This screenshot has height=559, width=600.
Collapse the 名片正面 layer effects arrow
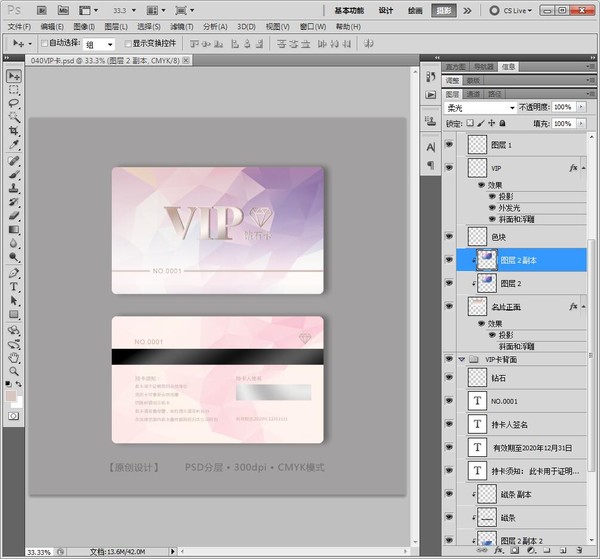click(x=584, y=306)
